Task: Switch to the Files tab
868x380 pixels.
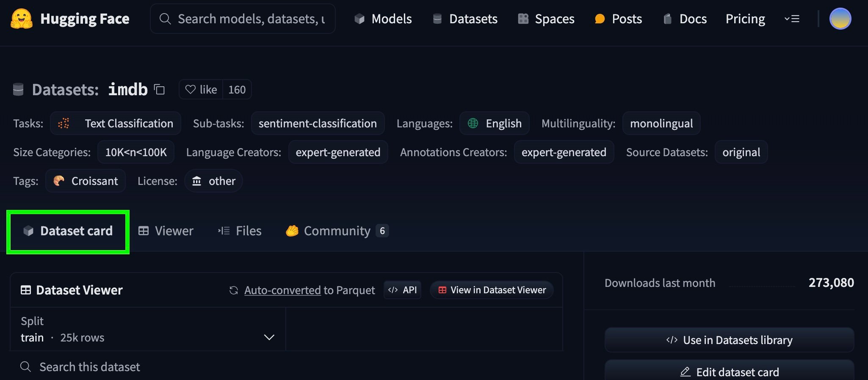Action: point(240,231)
